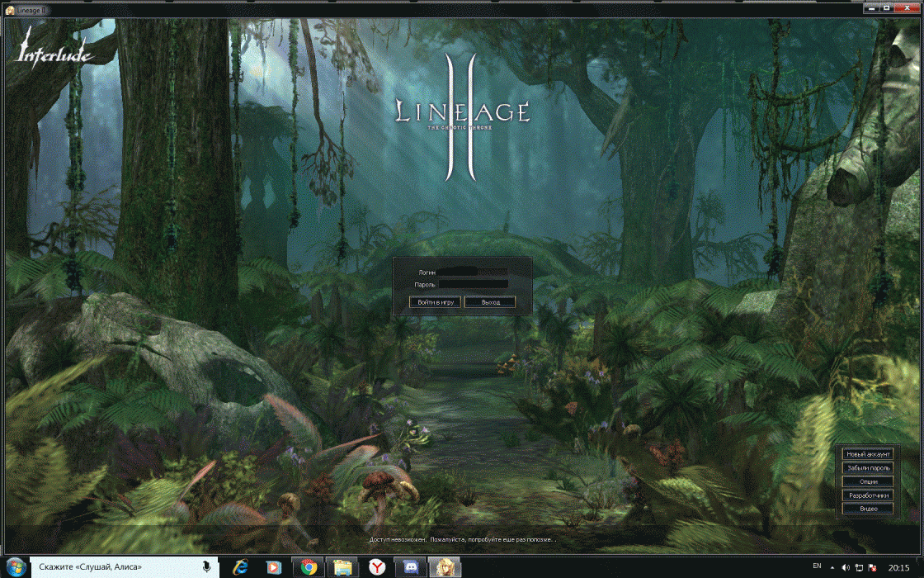Click the Lineage II taskbar icon
This screenshot has width=924, height=578.
445,567
